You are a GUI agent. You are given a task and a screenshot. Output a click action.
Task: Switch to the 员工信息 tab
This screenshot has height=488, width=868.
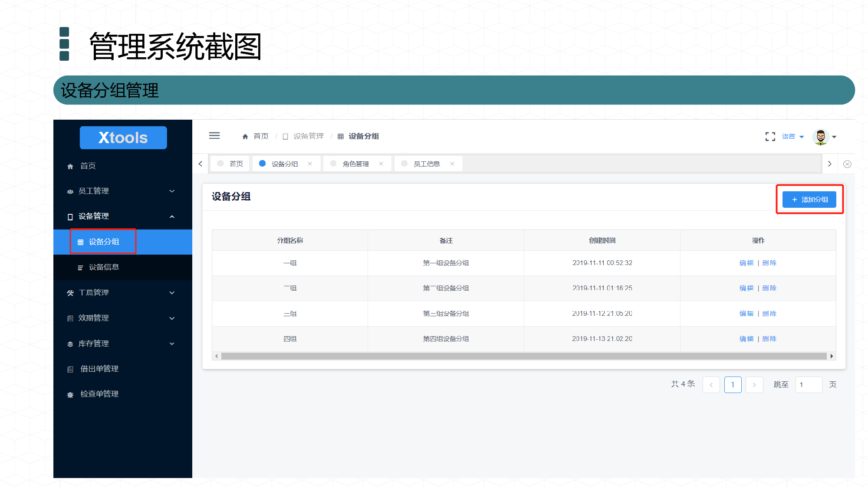coord(427,164)
